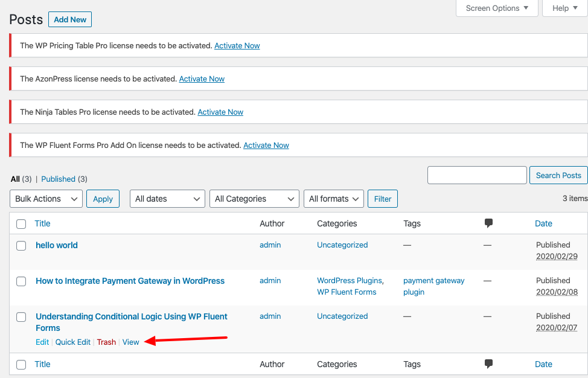The image size is (588, 378).
Task: Show only Published posts
Action: pyautogui.click(x=58, y=179)
